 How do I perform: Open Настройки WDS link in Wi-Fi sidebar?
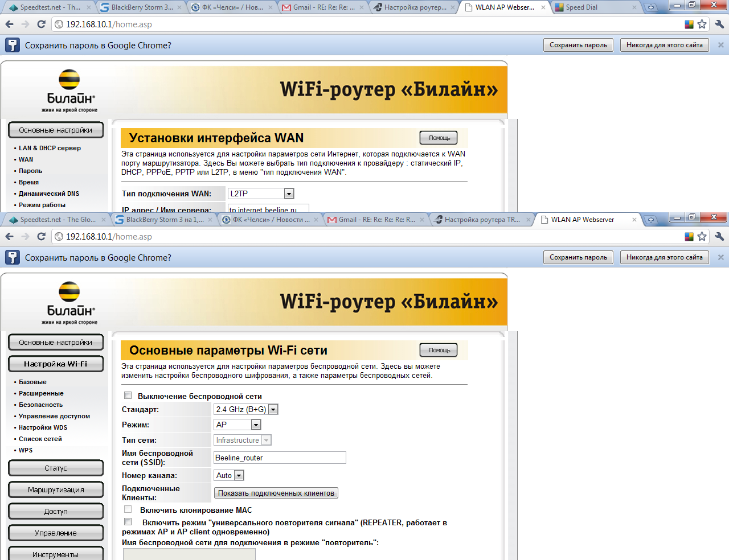[x=43, y=427]
